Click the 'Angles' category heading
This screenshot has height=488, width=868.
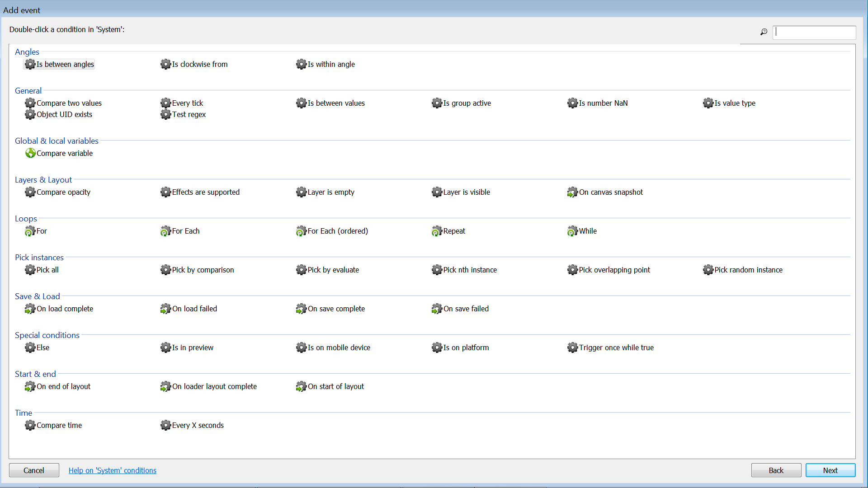pos(27,52)
